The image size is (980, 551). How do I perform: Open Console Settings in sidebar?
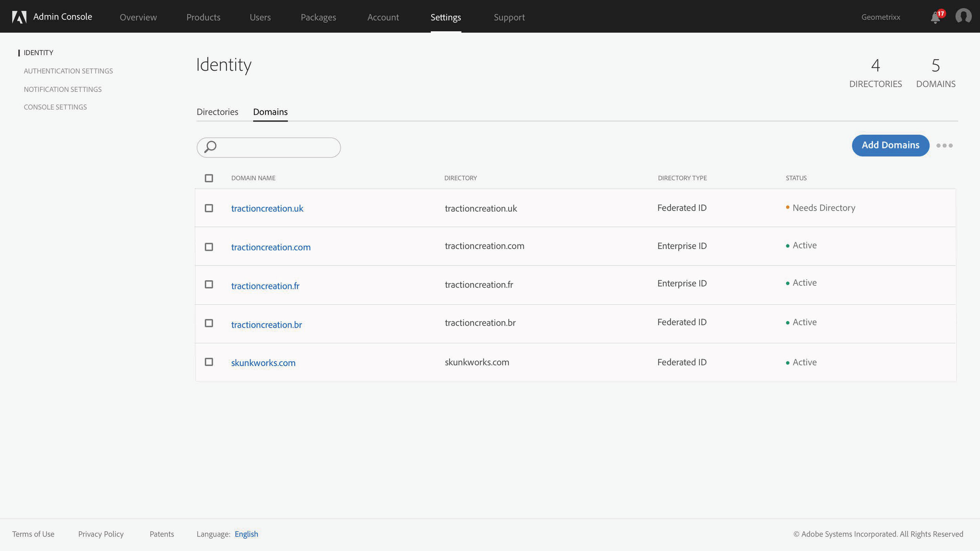[55, 107]
